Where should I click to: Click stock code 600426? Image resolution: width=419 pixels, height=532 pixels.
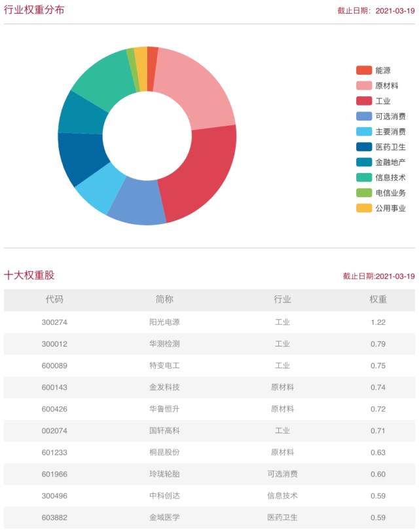54,409
